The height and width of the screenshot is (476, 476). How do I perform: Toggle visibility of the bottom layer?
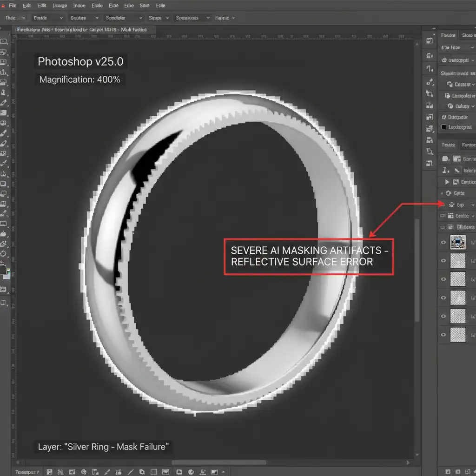(x=443, y=334)
